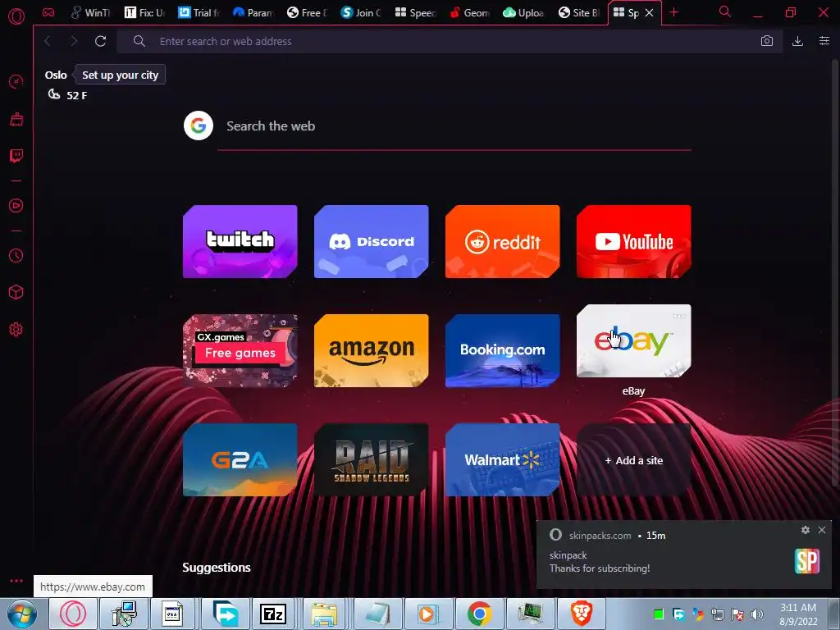Open Google Chrome from the taskbar
The width and height of the screenshot is (840, 630).
[479, 614]
